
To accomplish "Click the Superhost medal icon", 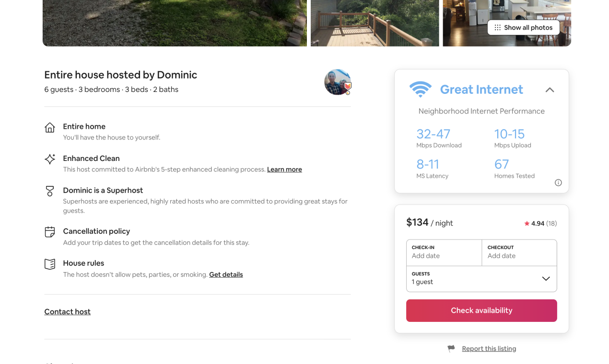I will [50, 191].
